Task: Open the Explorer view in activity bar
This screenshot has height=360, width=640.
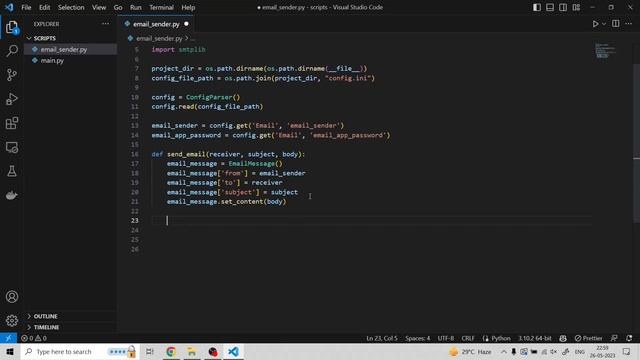Action: [12, 27]
